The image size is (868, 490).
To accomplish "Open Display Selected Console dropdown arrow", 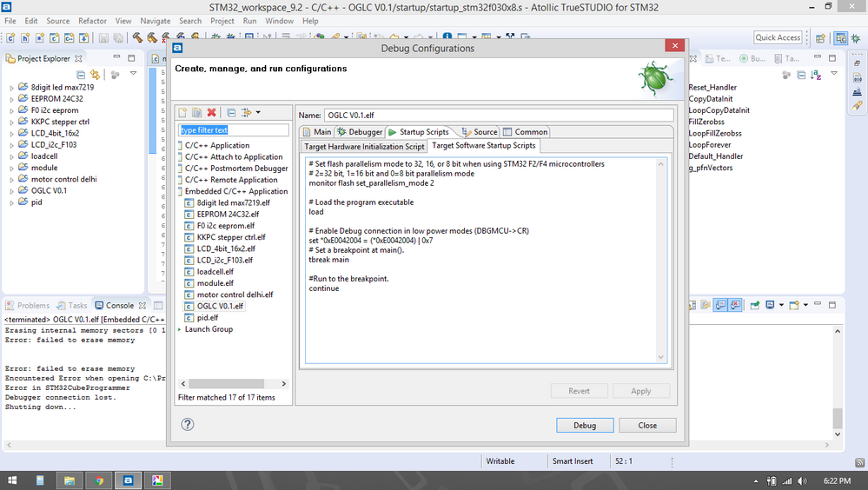I will pyautogui.click(x=781, y=305).
